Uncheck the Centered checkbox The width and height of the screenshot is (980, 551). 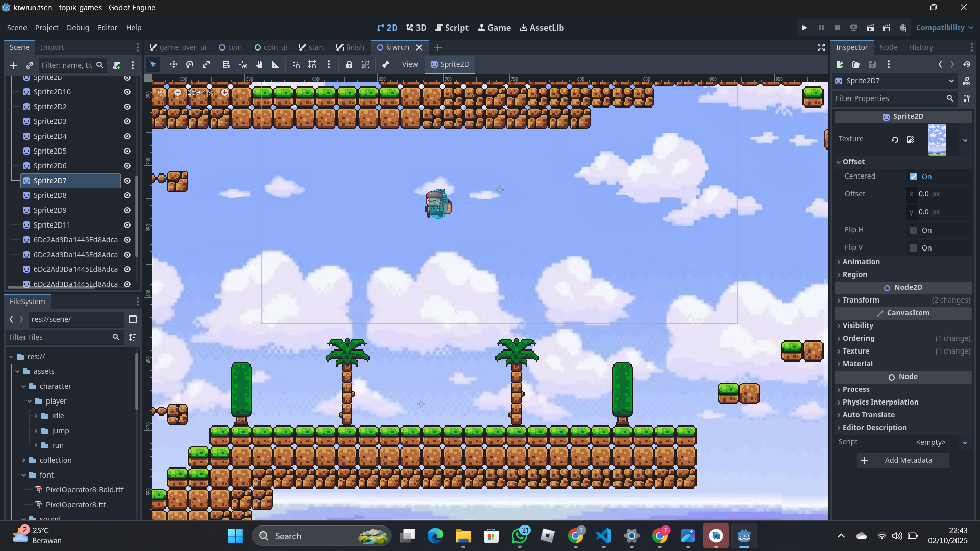tap(914, 177)
